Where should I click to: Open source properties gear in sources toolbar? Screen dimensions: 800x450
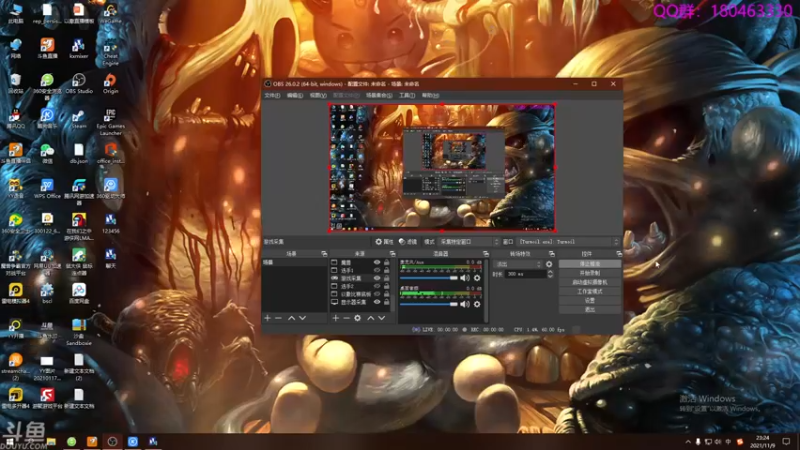[358, 318]
